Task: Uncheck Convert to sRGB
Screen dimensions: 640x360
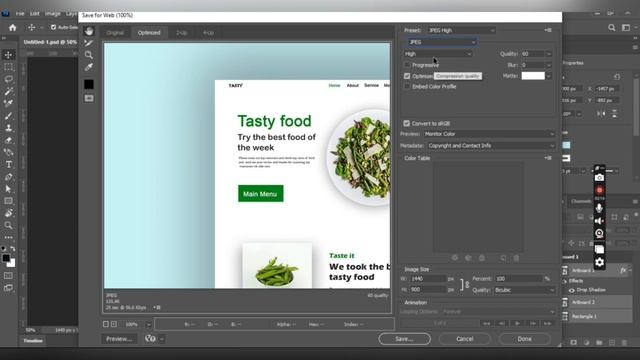Action: pos(407,123)
